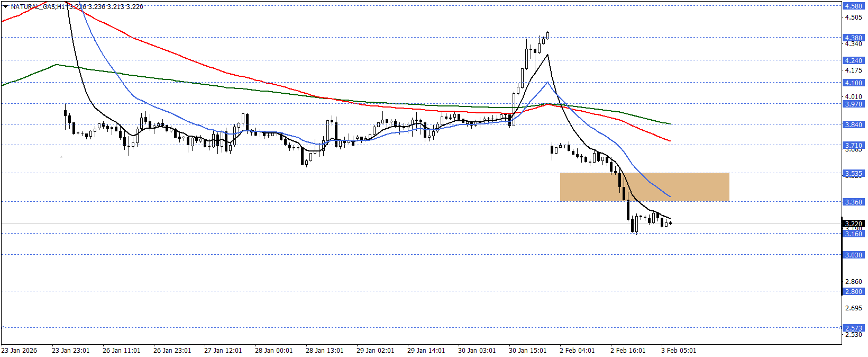
Task: Click the 3.970 price level label
Action: click(853, 104)
